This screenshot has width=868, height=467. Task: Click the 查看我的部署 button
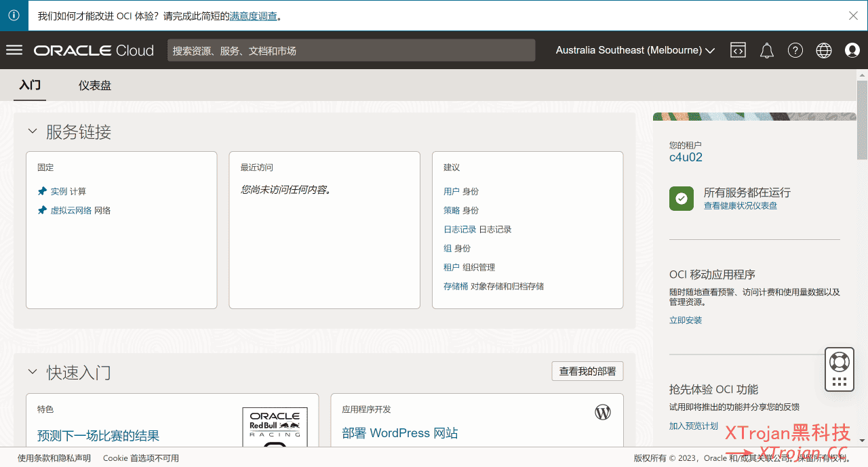(x=587, y=371)
